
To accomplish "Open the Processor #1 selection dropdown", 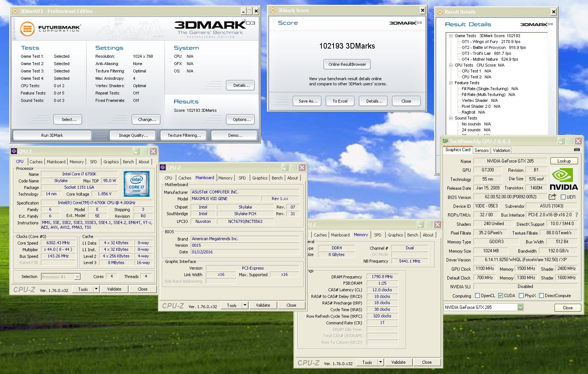I will 77,277.
